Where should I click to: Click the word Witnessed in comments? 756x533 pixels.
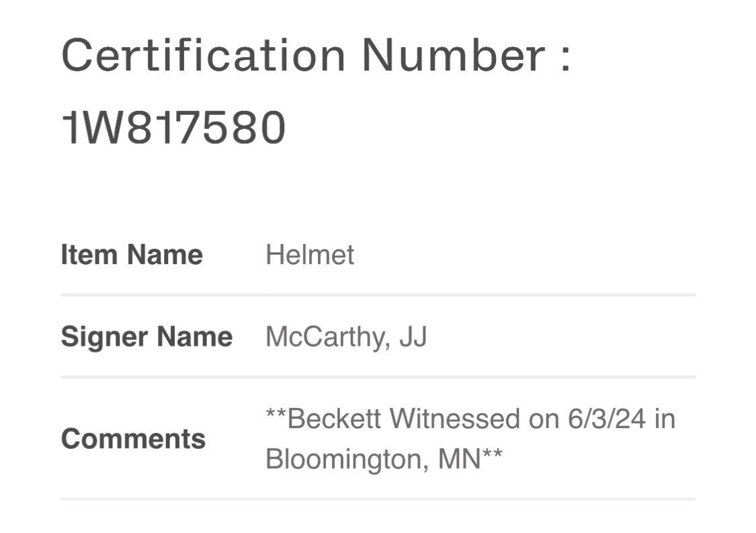455,418
